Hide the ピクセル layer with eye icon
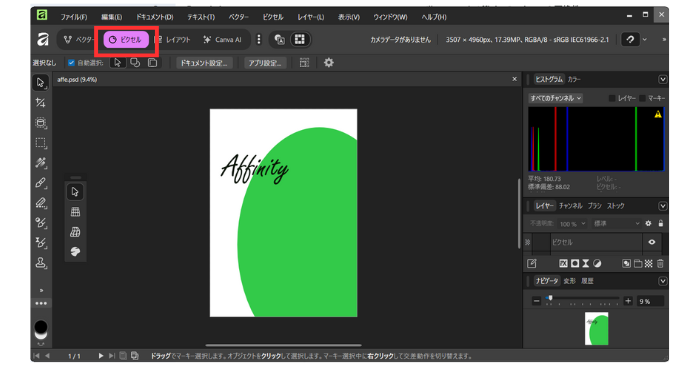This screenshot has height=365, width=698. coord(652,242)
